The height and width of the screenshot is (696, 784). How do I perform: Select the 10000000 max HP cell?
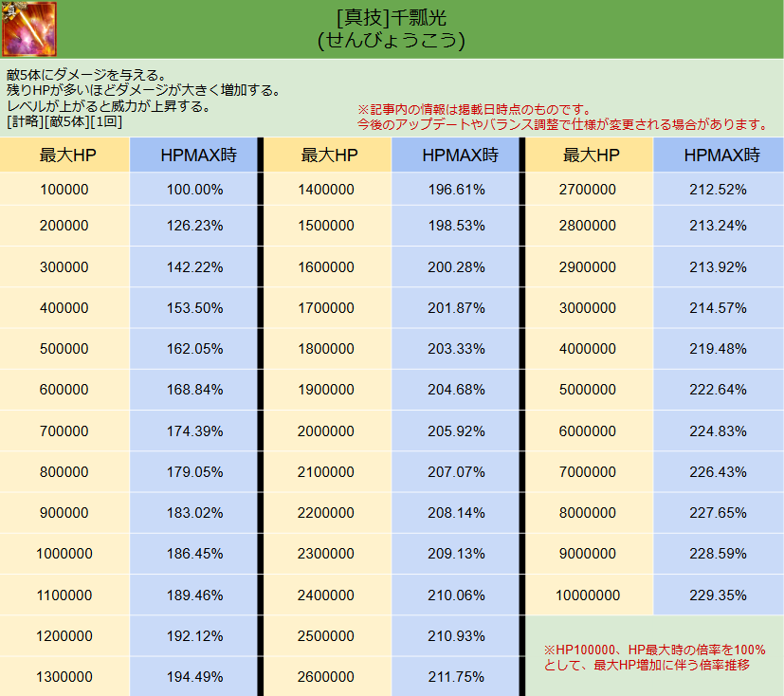point(588,595)
